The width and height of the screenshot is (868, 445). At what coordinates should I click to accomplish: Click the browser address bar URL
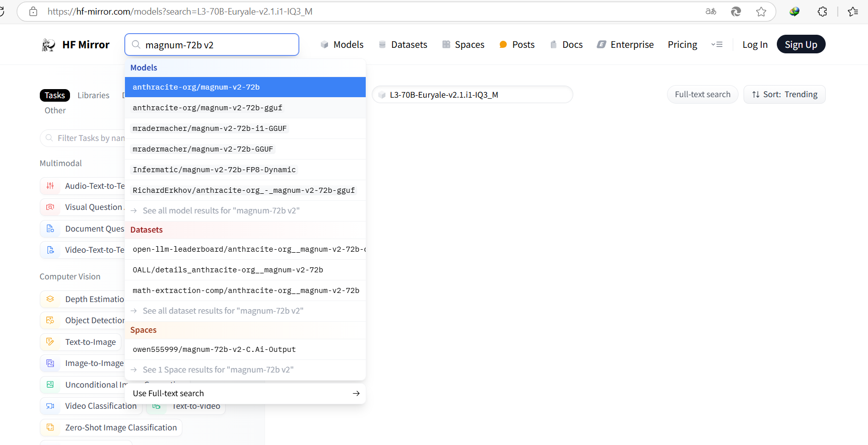coord(180,11)
